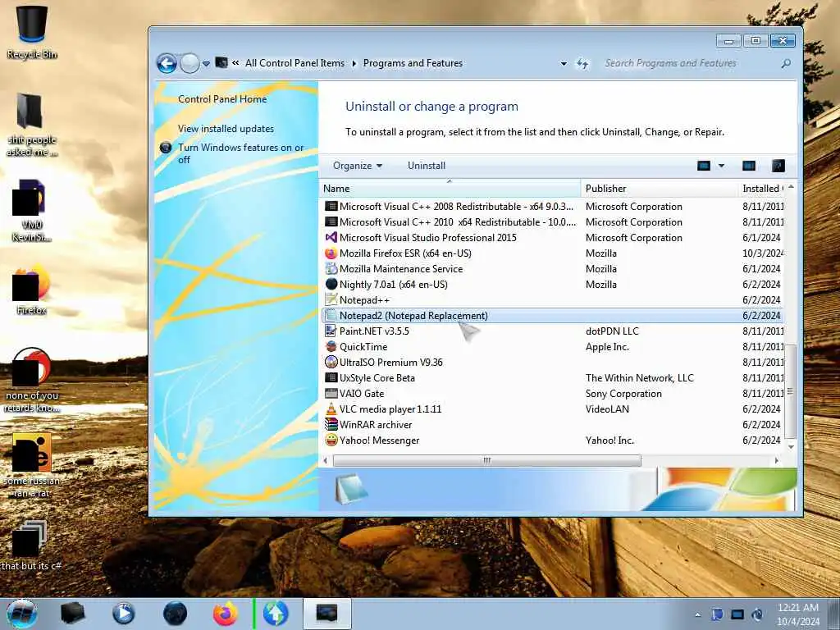Toggle the preview pane icon
This screenshot has width=840, height=630.
pyautogui.click(x=748, y=166)
